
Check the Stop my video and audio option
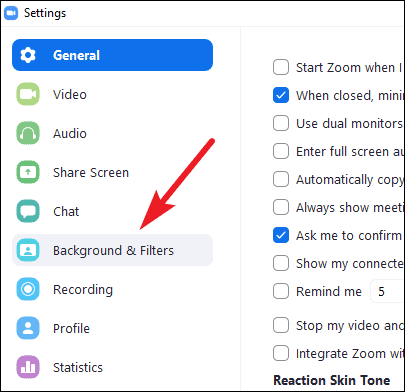click(x=281, y=325)
